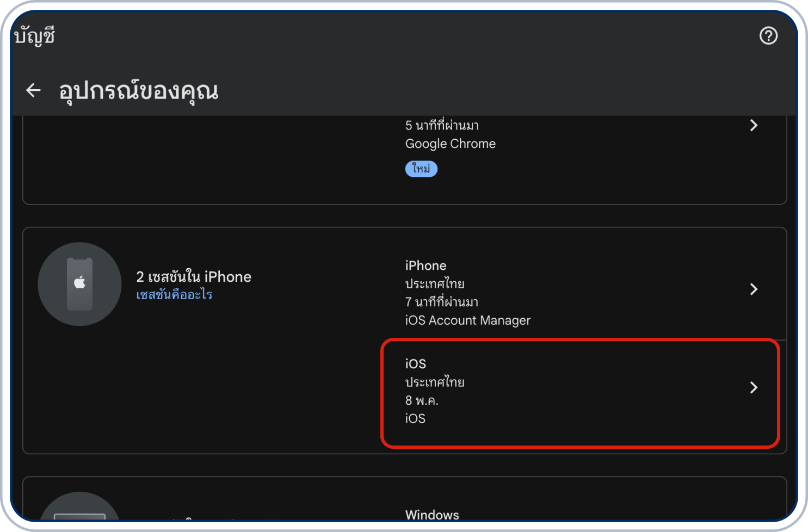Click the 8 พ.ค. date text
Viewport: 808px width, 532px height.
pyautogui.click(x=422, y=400)
